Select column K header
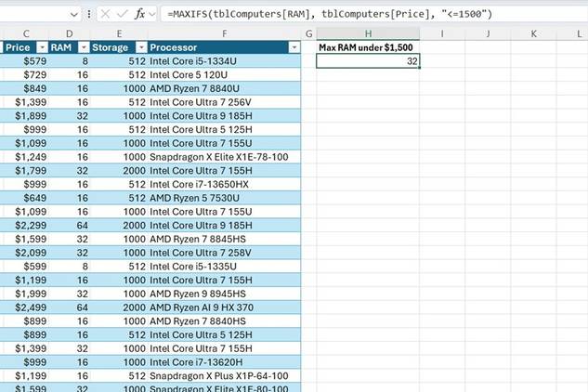The height and width of the screenshot is (392, 588). coord(533,33)
